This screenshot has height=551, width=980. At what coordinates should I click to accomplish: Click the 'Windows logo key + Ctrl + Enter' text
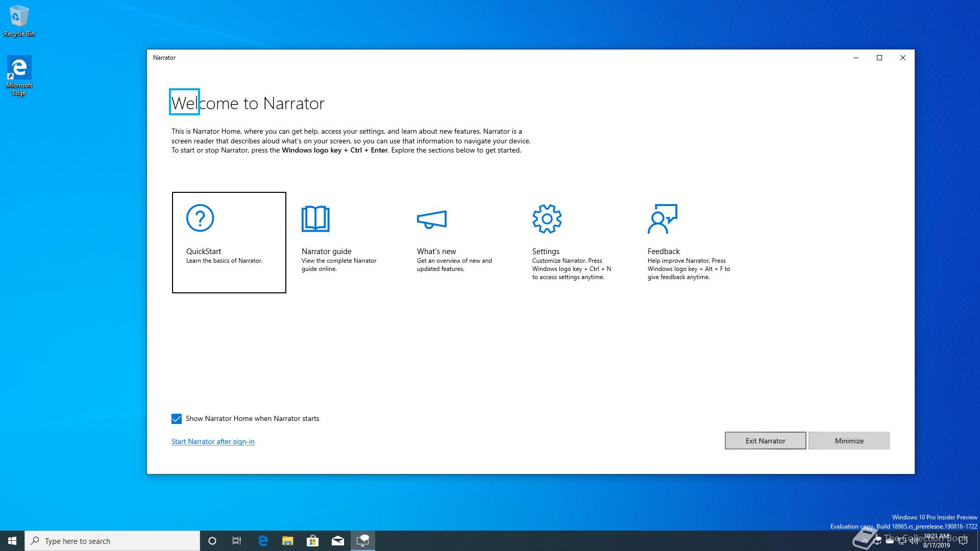click(x=335, y=151)
